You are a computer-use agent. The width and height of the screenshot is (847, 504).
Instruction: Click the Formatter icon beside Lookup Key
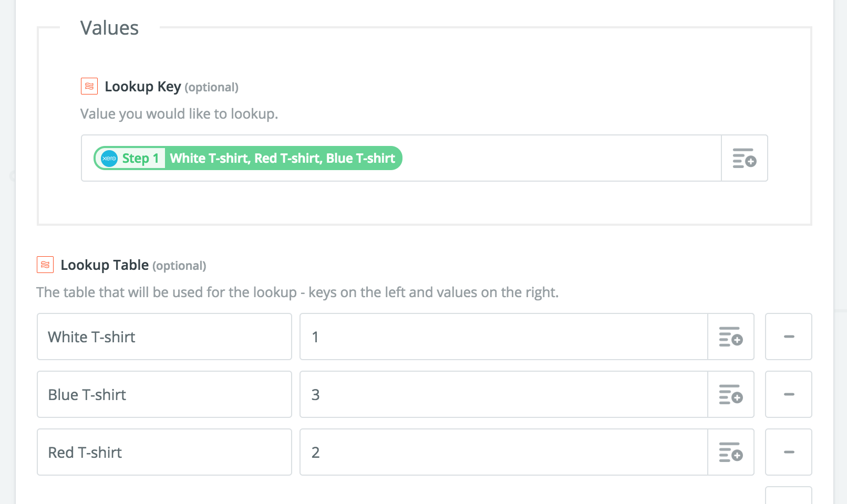pyautogui.click(x=89, y=86)
